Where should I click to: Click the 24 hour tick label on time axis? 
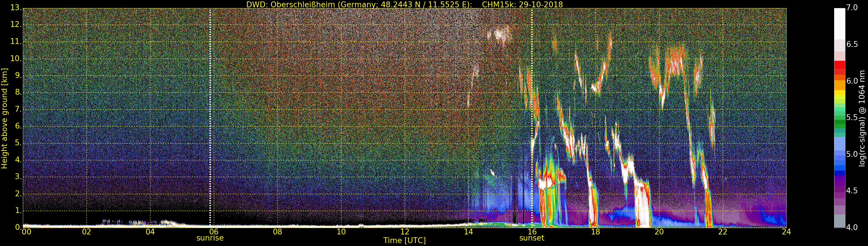coord(786,232)
